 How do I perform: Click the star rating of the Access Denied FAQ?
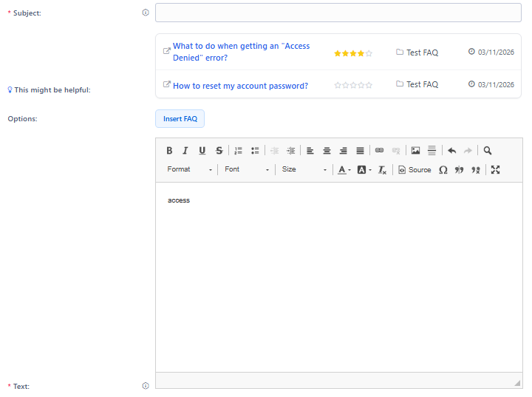(353, 53)
